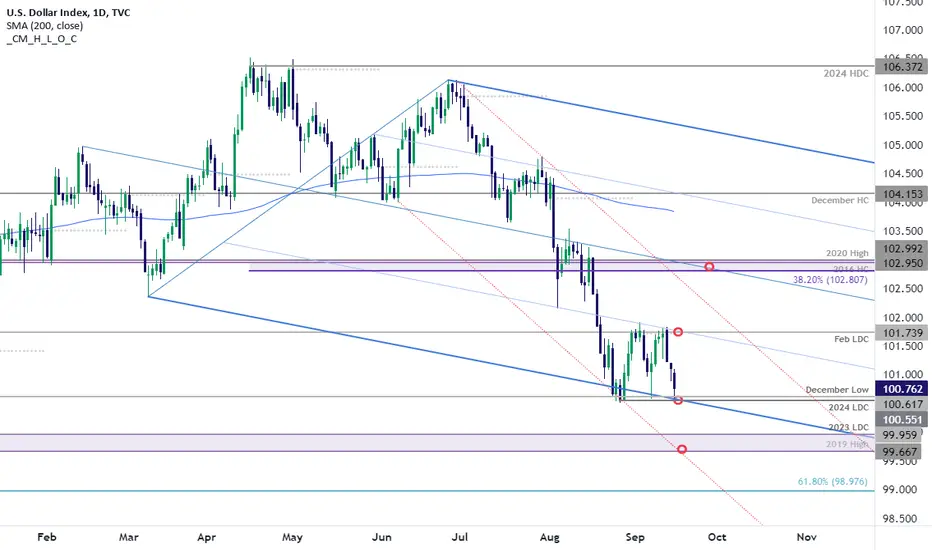Click the Nov label on time axis

tap(806, 537)
